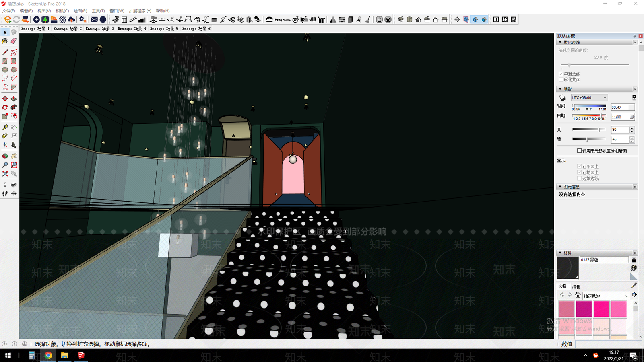Switch to Enscape 场景 3 tab
644x362 pixels.
coord(100,29)
